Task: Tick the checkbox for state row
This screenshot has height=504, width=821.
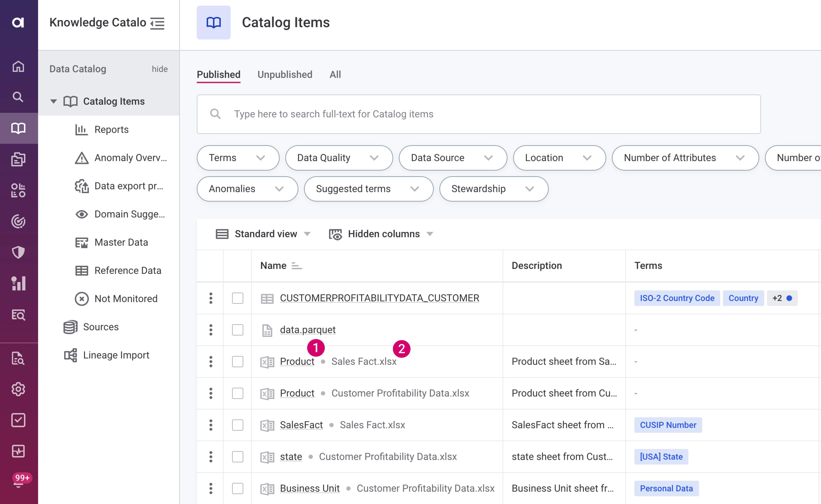Action: 237,457
